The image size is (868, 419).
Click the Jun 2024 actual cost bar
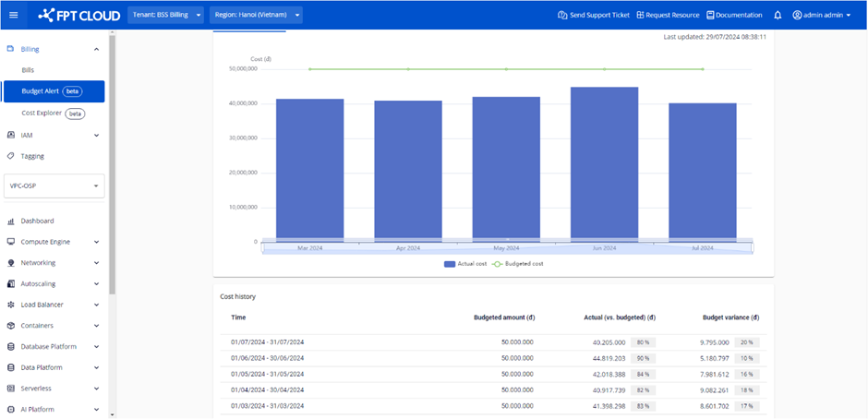(604, 162)
